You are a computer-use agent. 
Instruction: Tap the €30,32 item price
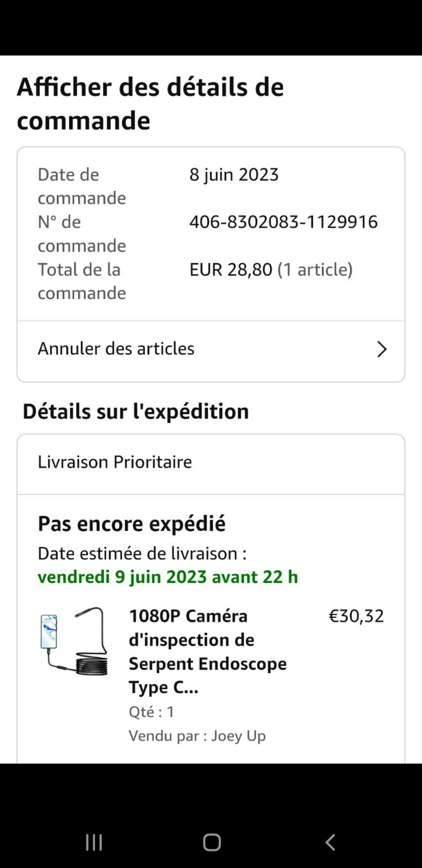356,616
